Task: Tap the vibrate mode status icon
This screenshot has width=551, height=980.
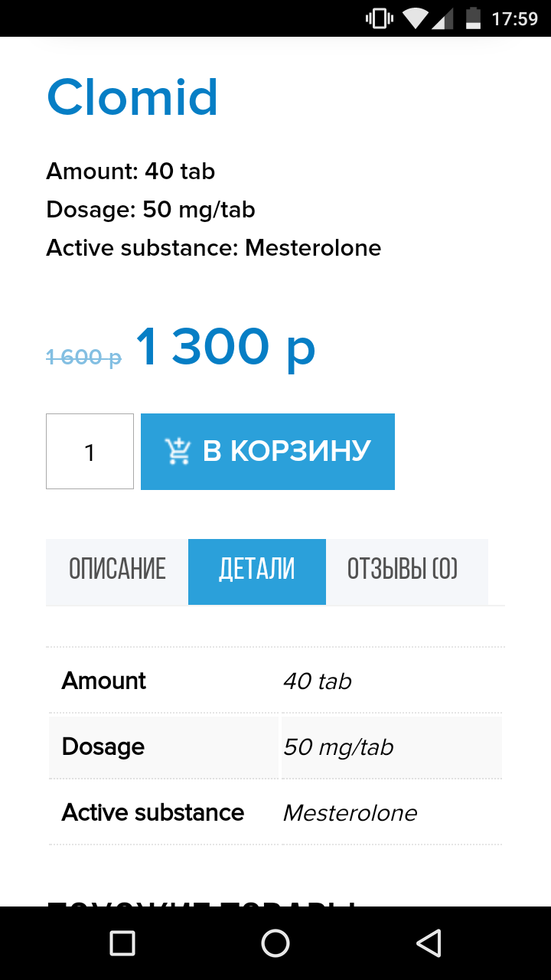Action: (x=379, y=18)
